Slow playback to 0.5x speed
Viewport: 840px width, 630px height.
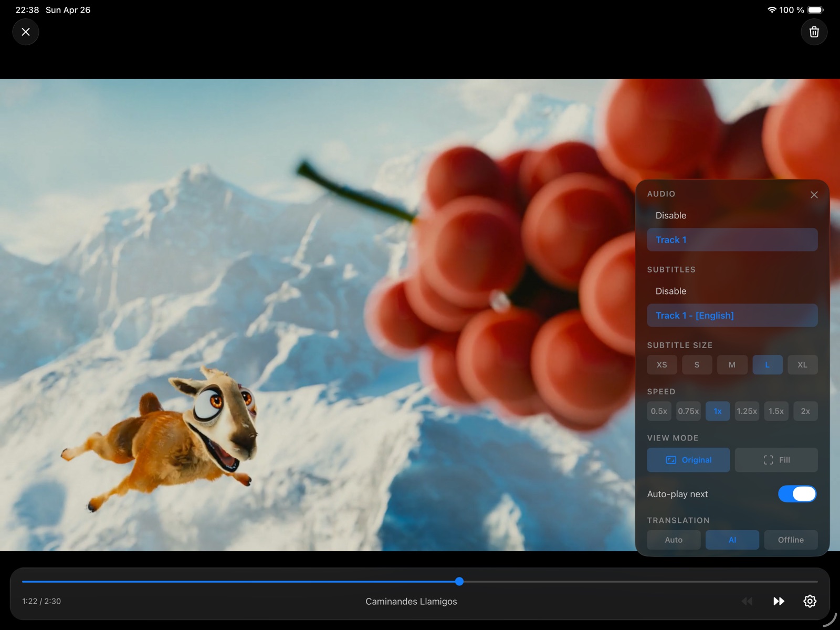pos(659,411)
